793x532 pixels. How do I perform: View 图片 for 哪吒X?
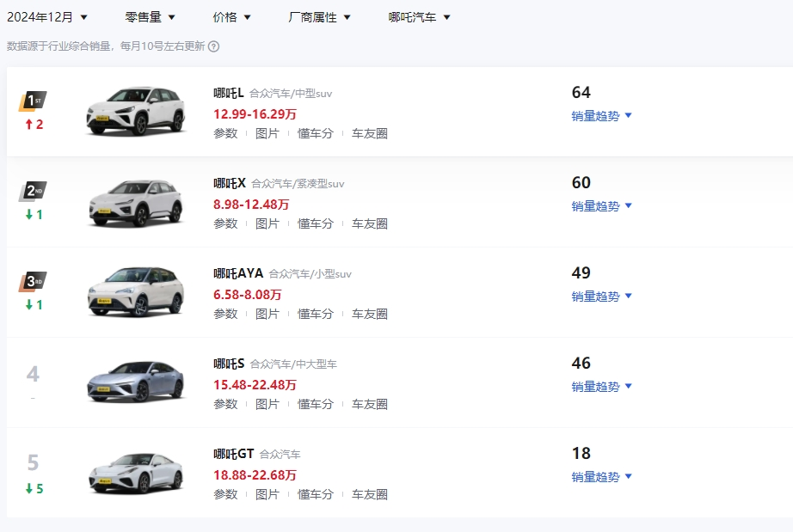click(x=267, y=223)
